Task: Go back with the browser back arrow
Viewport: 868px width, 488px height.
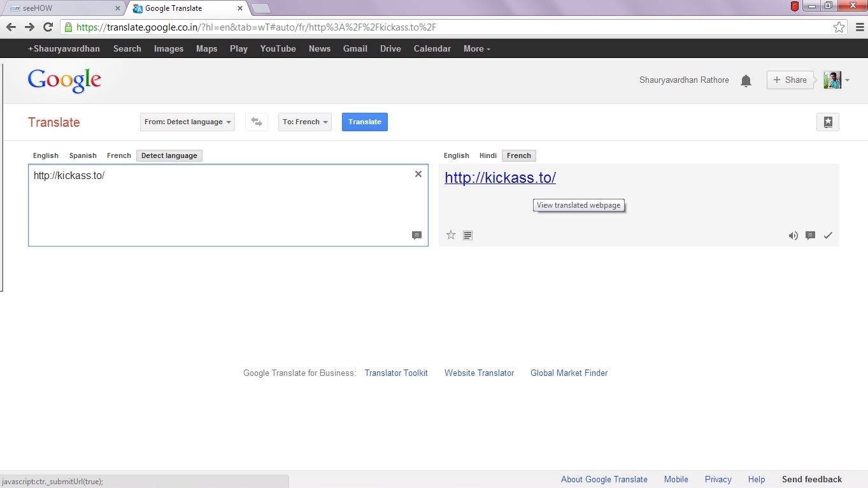Action: tap(11, 27)
